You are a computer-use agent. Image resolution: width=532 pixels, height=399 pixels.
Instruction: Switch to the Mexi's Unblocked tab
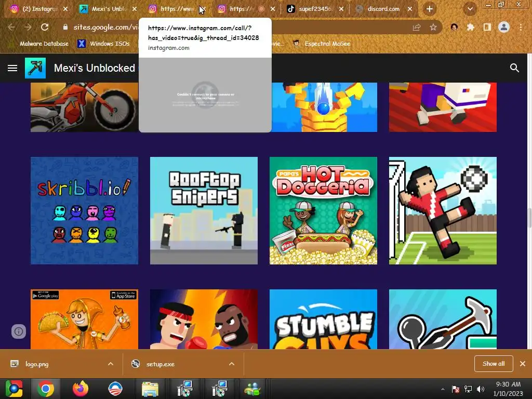coord(108,9)
